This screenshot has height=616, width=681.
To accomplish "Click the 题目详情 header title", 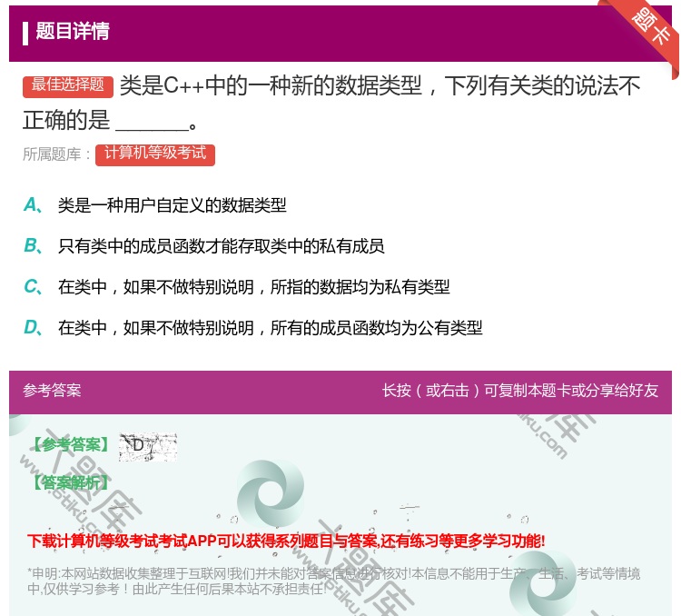I will [x=72, y=32].
